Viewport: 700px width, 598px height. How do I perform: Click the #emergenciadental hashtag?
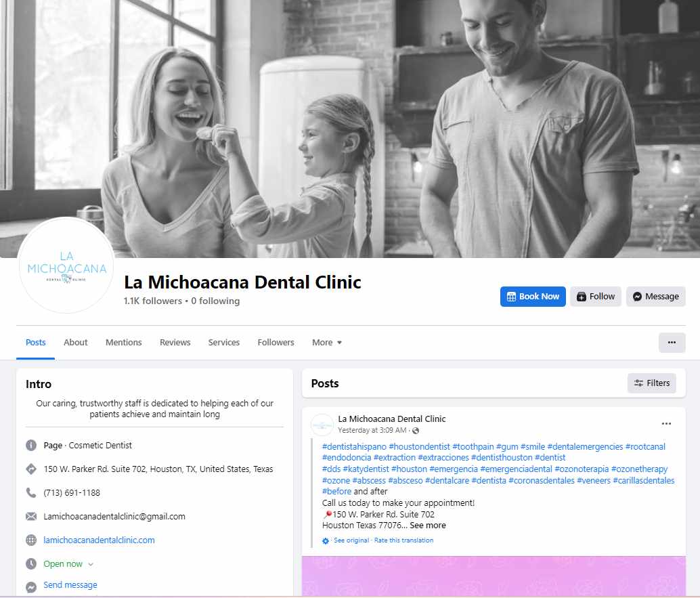516,469
